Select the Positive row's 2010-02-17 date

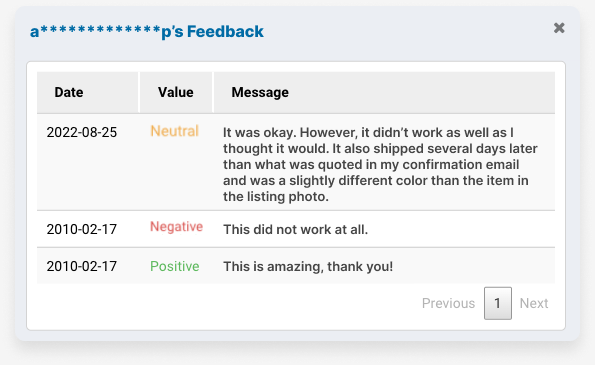pos(82,266)
